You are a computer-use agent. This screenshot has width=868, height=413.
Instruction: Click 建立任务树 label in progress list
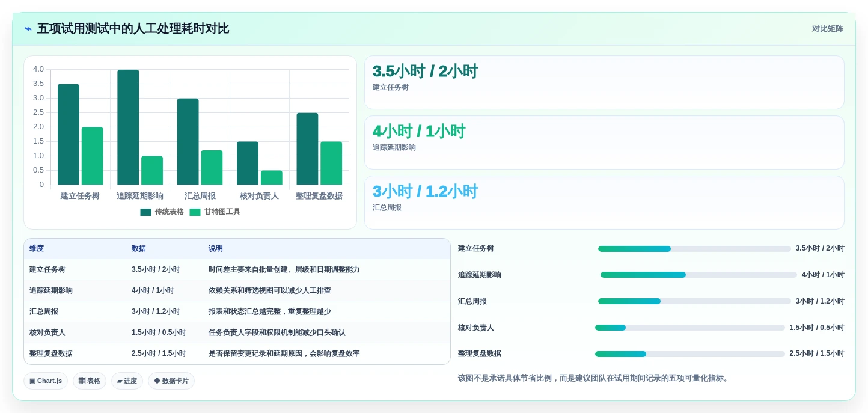(x=476, y=248)
